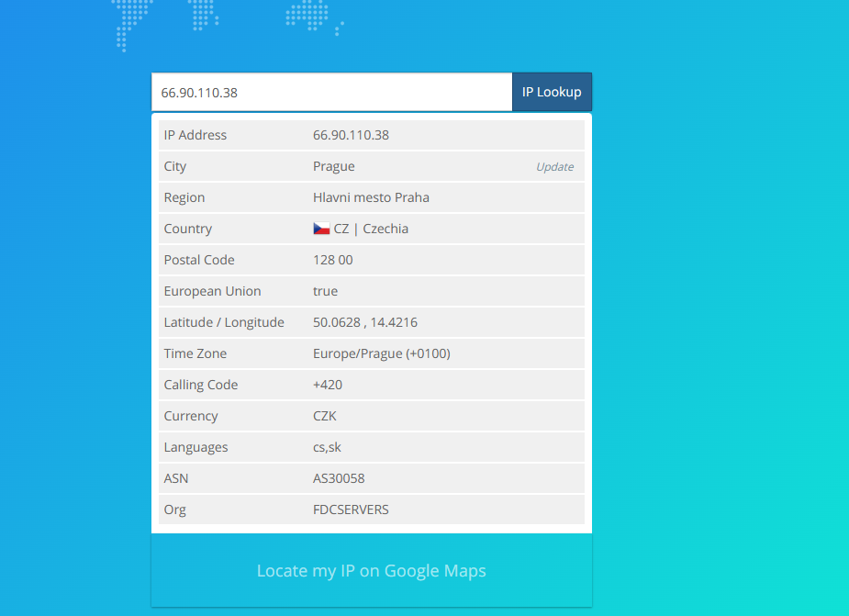
Task: Click the Postal Code label
Action: 199,260
